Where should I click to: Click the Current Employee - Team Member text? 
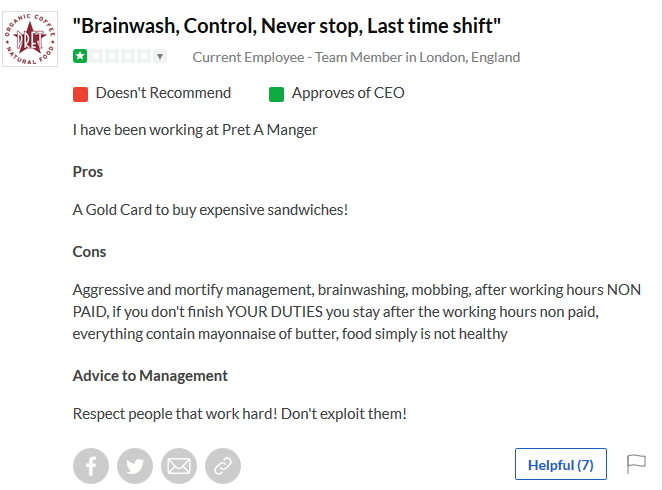356,57
